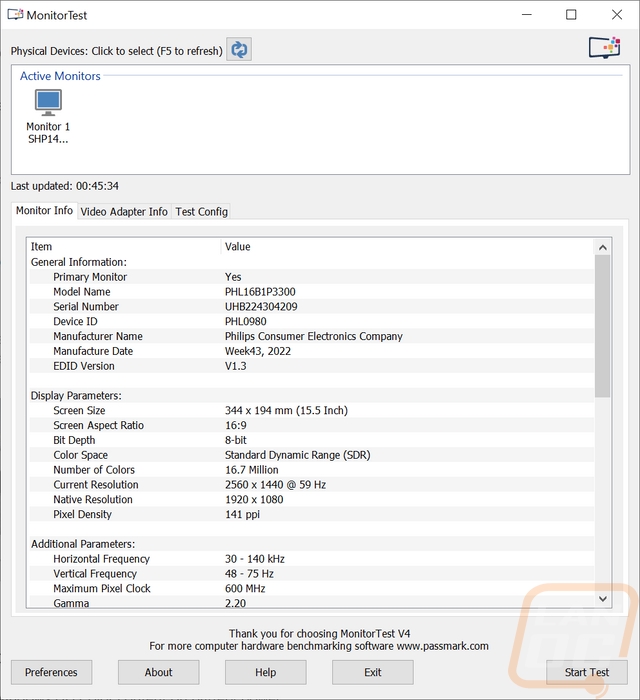Click the Last updated timestamp text
Viewport: 640px width, 700px height.
[x=65, y=186]
